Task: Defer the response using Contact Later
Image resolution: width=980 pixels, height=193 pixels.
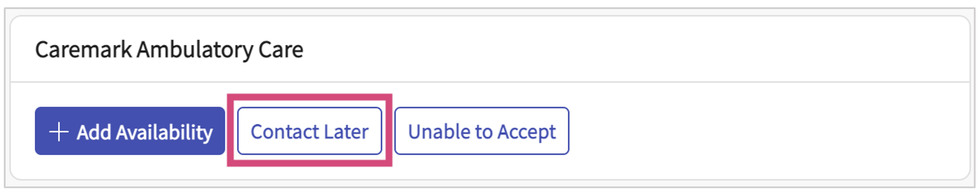Action: [309, 131]
